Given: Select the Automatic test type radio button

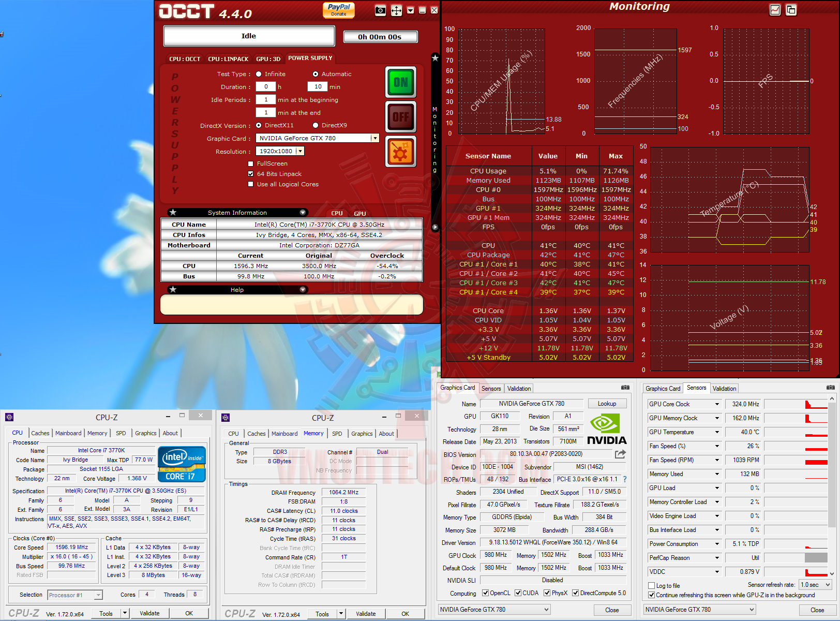Looking at the screenshot, I should [x=316, y=74].
